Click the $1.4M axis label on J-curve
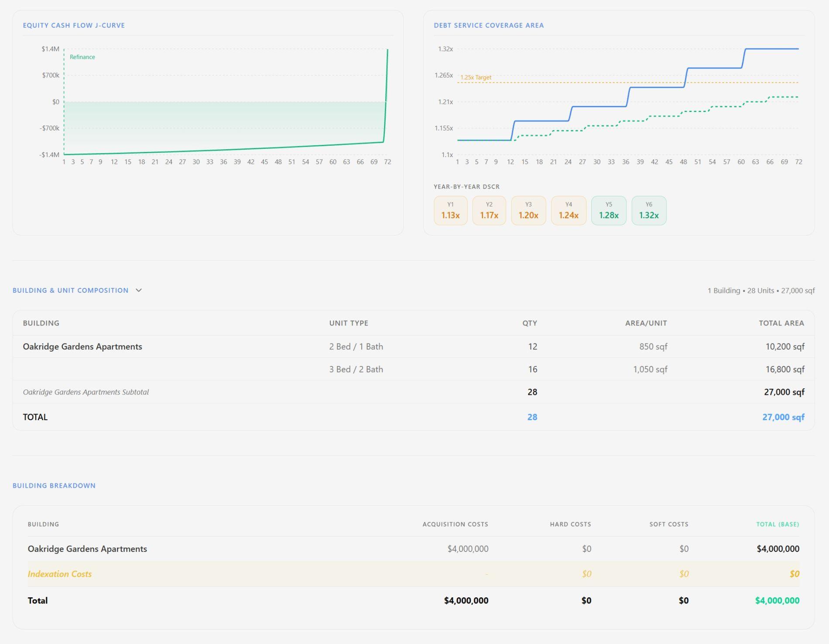 point(50,49)
